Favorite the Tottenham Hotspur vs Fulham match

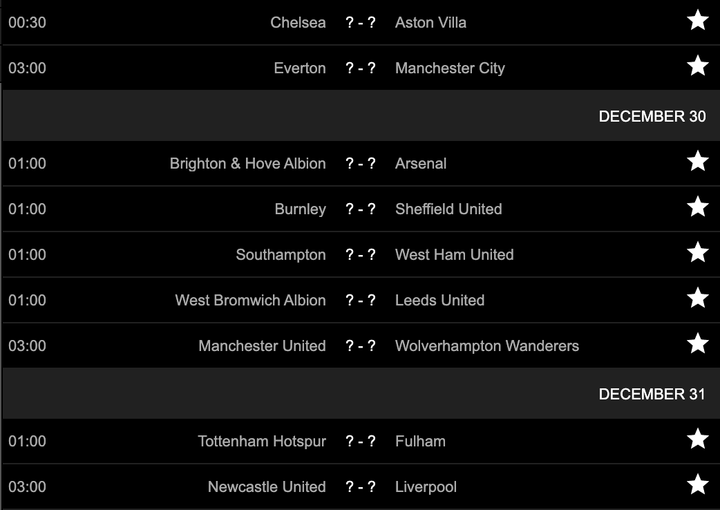pos(697,440)
